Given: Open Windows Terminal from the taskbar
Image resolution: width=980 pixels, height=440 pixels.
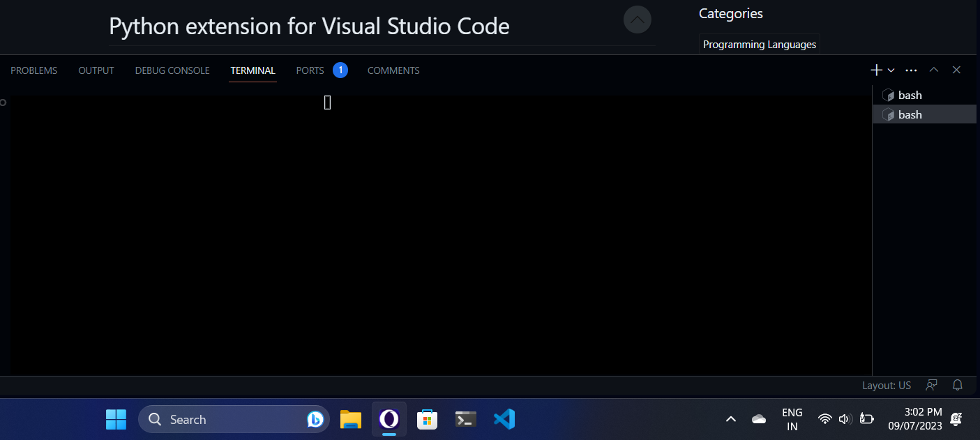Looking at the screenshot, I should tap(465, 419).
